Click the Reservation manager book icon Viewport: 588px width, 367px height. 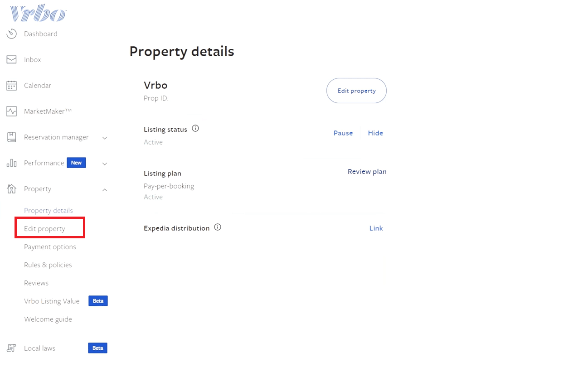11,137
